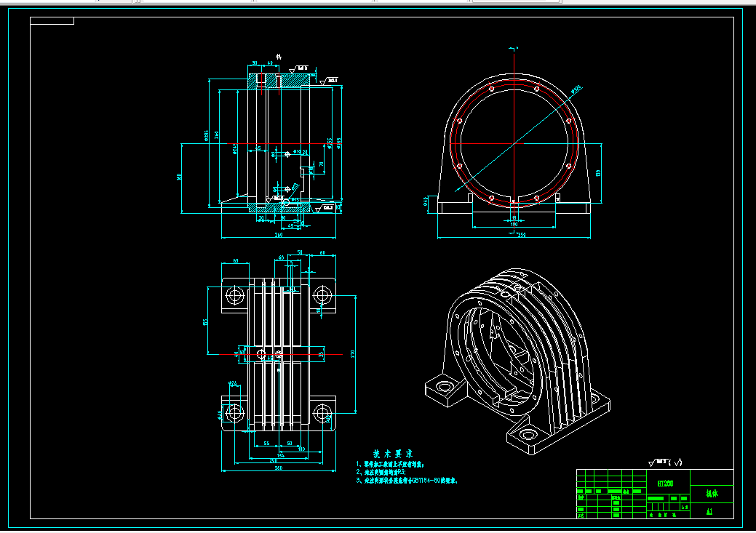Click the 150 height dimension left of section view

click(x=179, y=177)
